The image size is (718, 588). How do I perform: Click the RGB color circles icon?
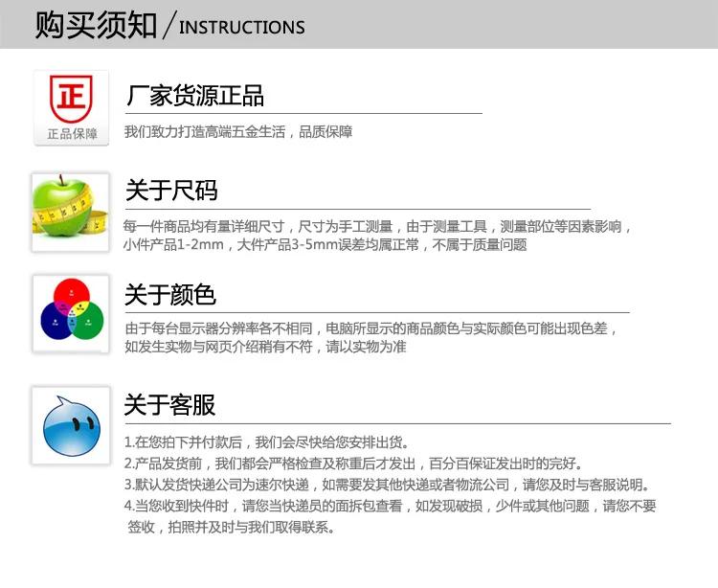(71, 314)
